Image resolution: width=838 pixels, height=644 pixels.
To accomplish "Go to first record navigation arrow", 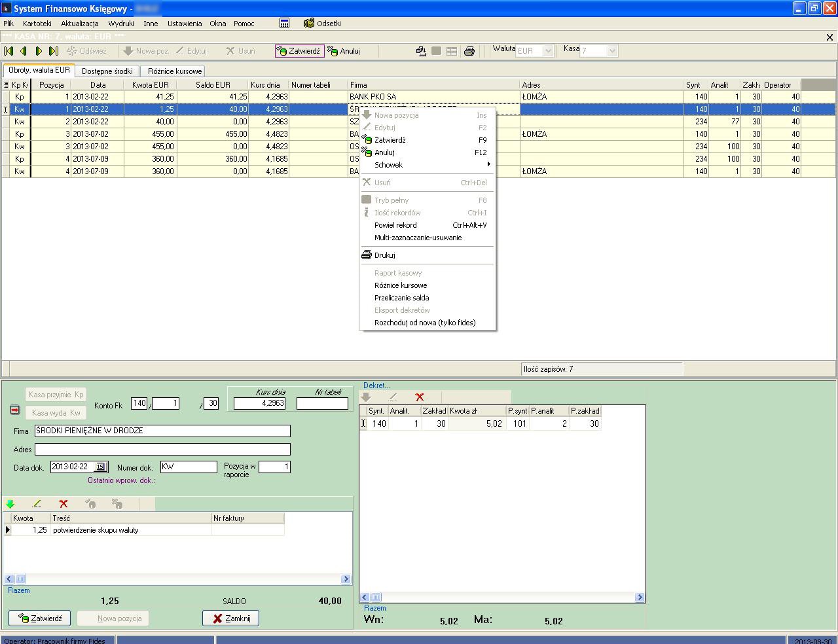I will point(9,51).
